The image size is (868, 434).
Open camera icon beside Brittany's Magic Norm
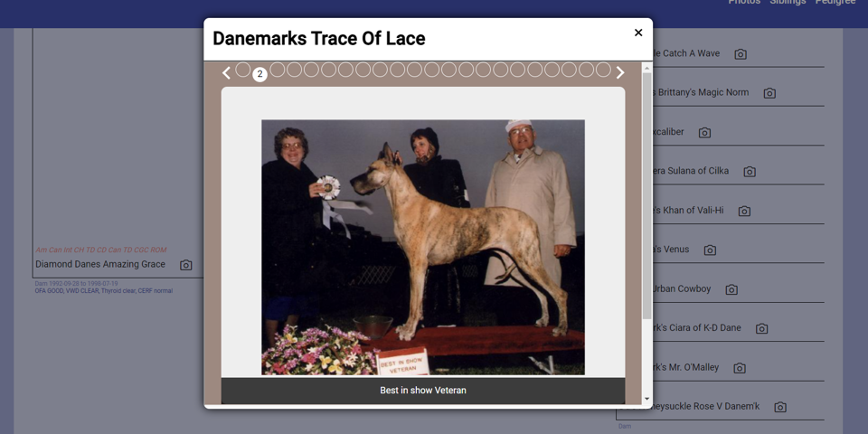pyautogui.click(x=769, y=93)
